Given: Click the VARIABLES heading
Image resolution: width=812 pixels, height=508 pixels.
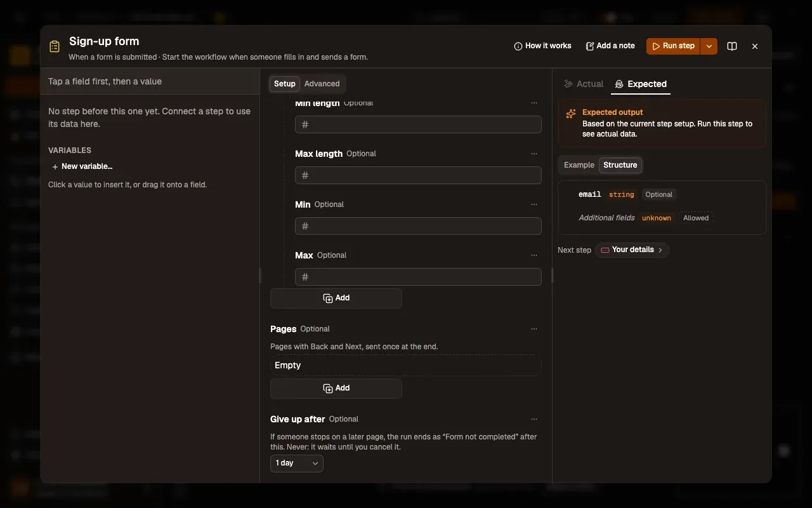Looking at the screenshot, I should tap(70, 150).
